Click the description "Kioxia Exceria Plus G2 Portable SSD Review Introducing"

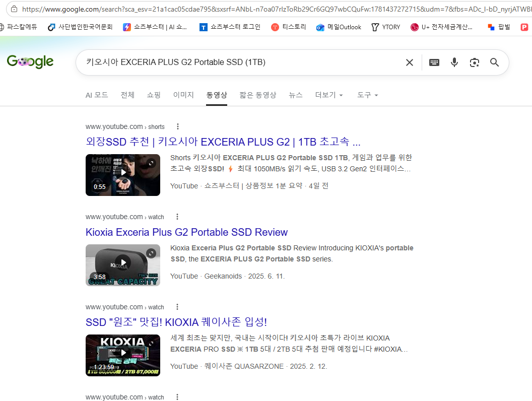click(292, 253)
